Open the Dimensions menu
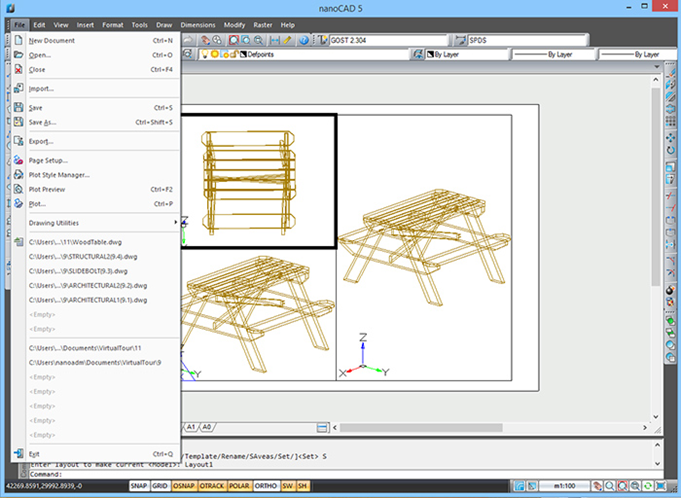This screenshot has height=498, width=681. click(x=199, y=24)
